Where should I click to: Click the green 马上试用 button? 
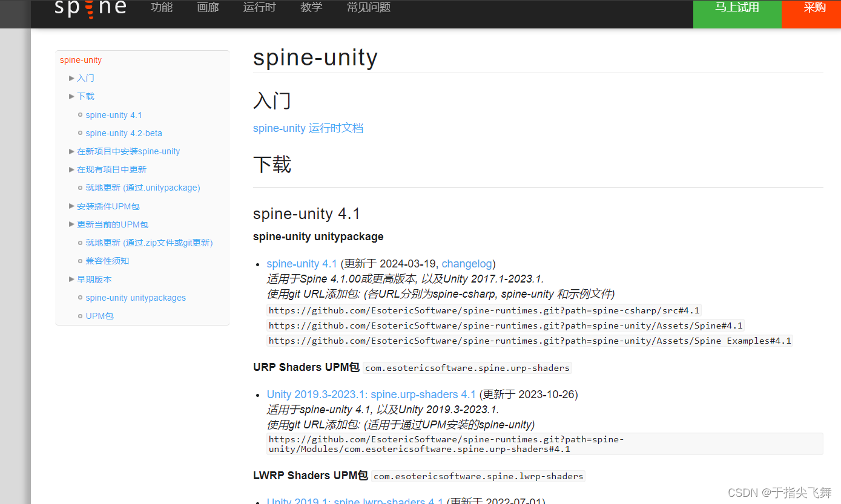coord(737,13)
